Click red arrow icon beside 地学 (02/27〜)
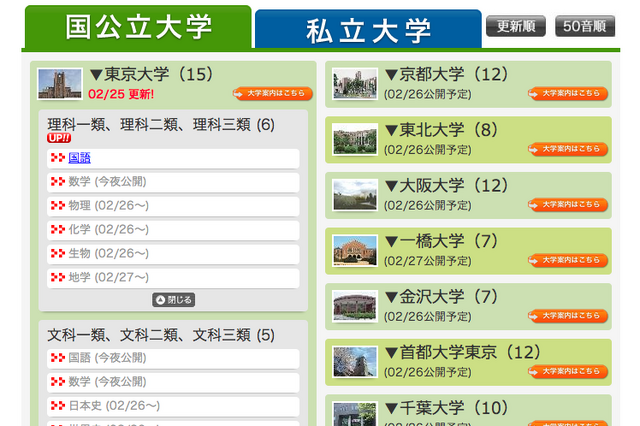Viewport: 640px width, 426px height. pyautogui.click(x=58, y=277)
